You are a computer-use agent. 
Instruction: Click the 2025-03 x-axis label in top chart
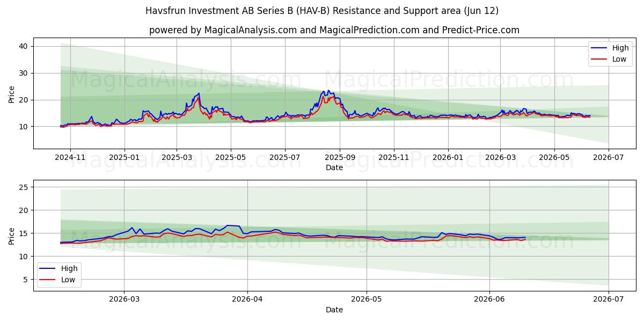pos(177,158)
